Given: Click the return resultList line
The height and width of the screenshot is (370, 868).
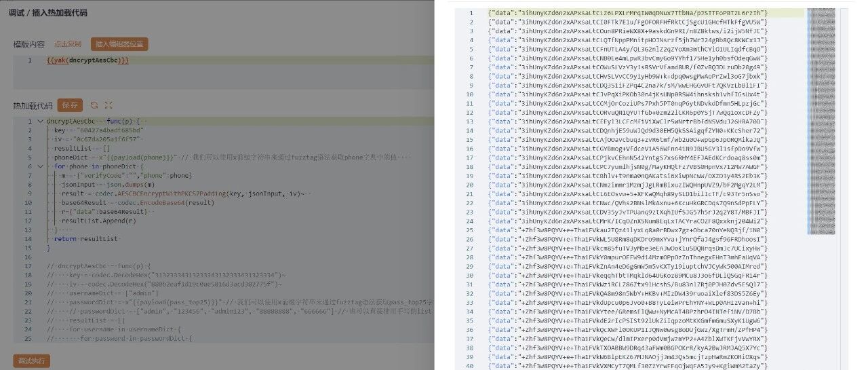Looking at the screenshot, I should tap(85, 238).
